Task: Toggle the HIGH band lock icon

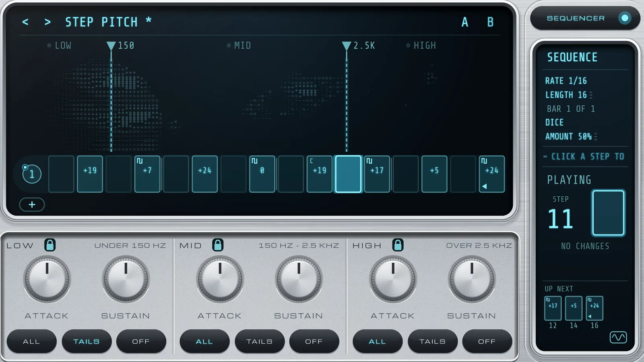Action: (398, 245)
